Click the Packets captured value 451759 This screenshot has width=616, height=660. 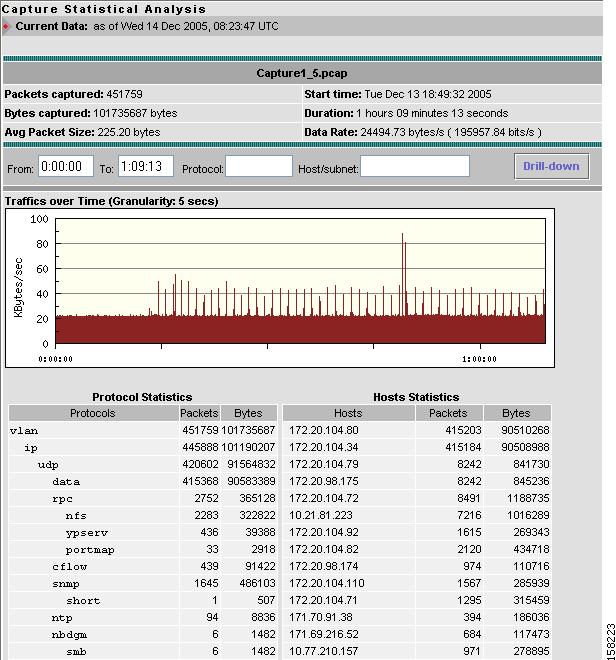click(125, 94)
